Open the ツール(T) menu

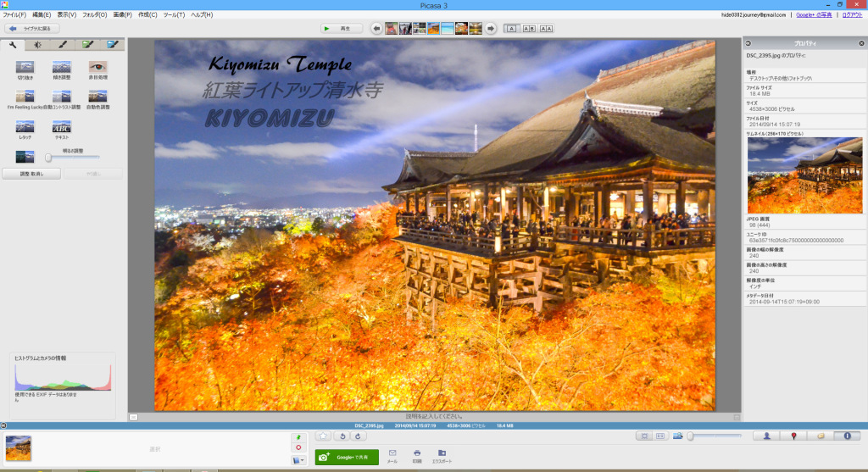(x=174, y=15)
